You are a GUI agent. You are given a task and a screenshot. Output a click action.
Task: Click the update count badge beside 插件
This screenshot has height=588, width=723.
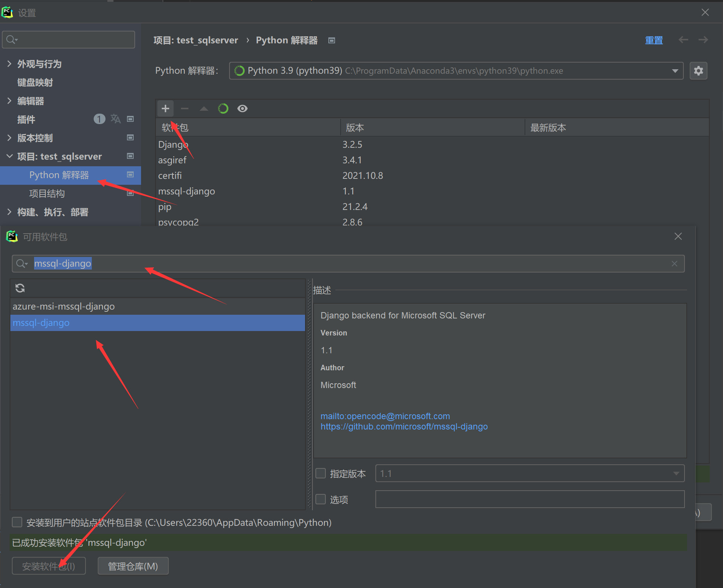pos(99,119)
